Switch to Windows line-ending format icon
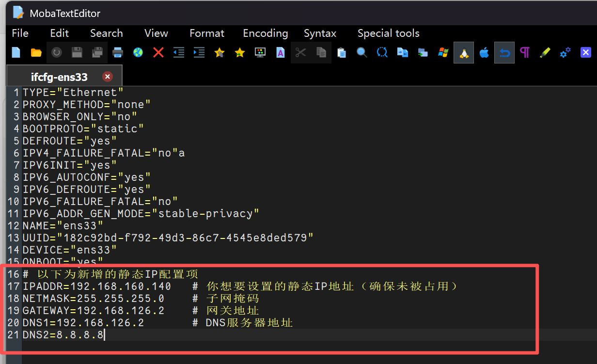Viewport: 597px width, 364px height. click(443, 52)
